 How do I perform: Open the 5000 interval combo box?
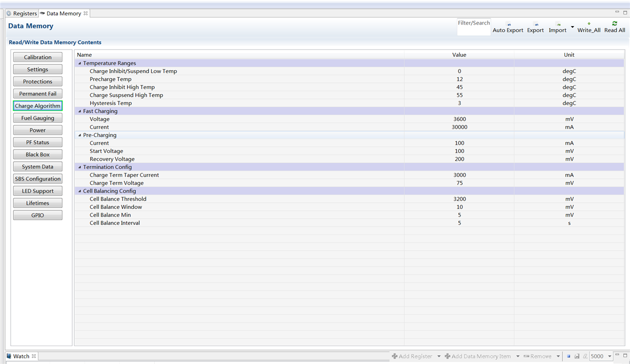click(601, 356)
